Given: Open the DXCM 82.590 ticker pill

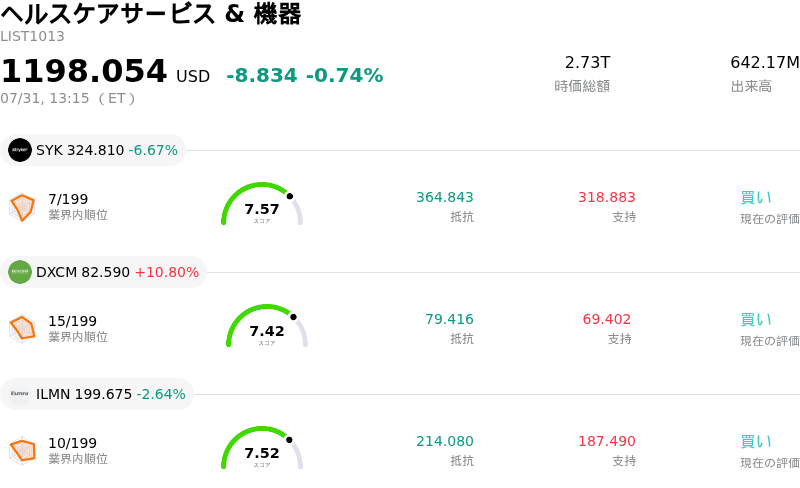Looking at the screenshot, I should pos(103,272).
